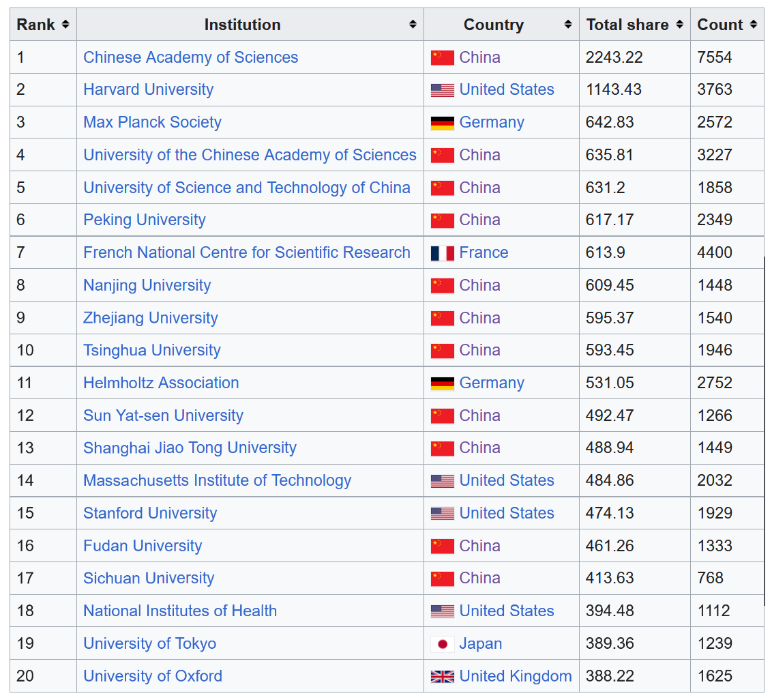Image resolution: width=772 pixels, height=700 pixels.
Task: Click China flag in Sun Yat-sen University row
Action: (x=442, y=416)
